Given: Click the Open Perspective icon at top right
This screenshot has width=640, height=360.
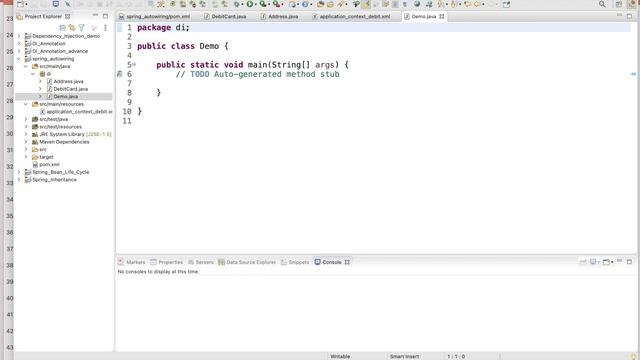Looking at the screenshot, I should [619, 4].
